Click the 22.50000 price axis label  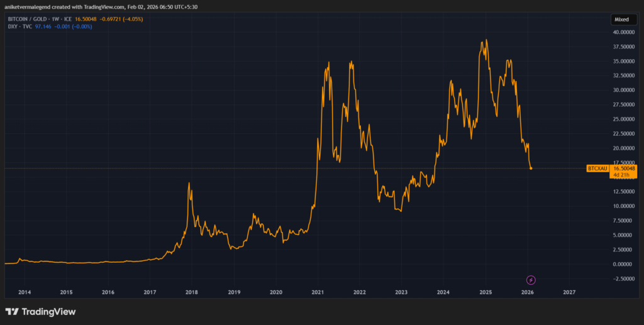623,134
